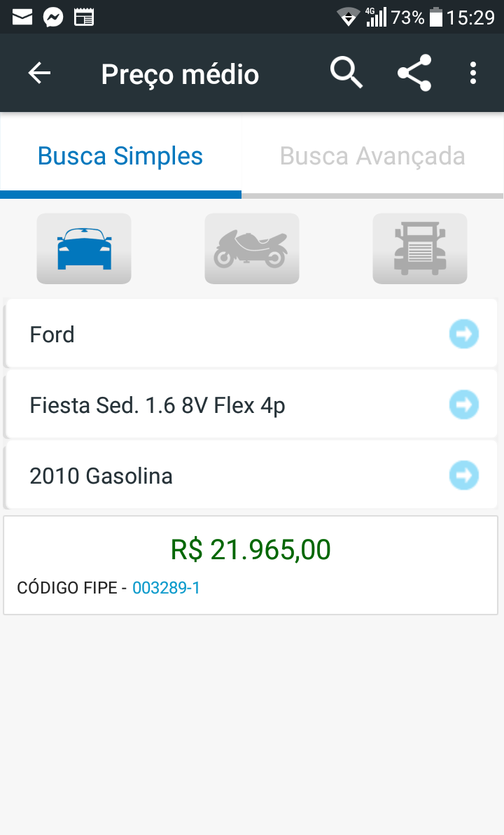
Task: Open the search magnifier icon
Action: click(x=346, y=72)
